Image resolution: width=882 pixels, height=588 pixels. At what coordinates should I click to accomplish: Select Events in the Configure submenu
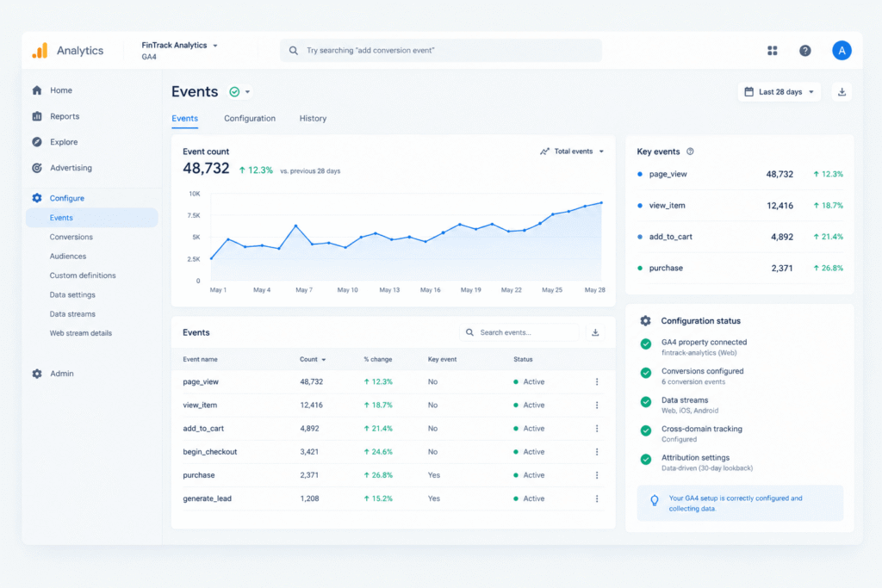tap(91, 218)
